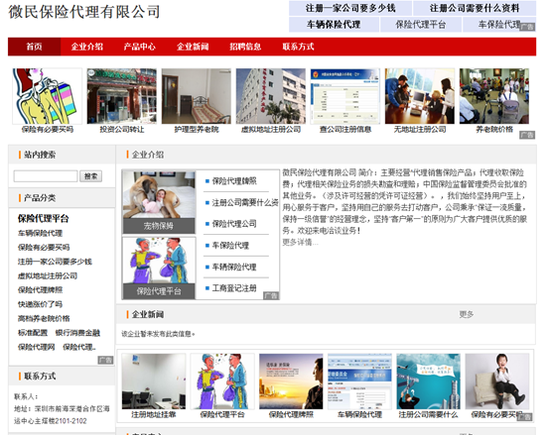Open the 保险代理公司 list link

click(x=234, y=224)
